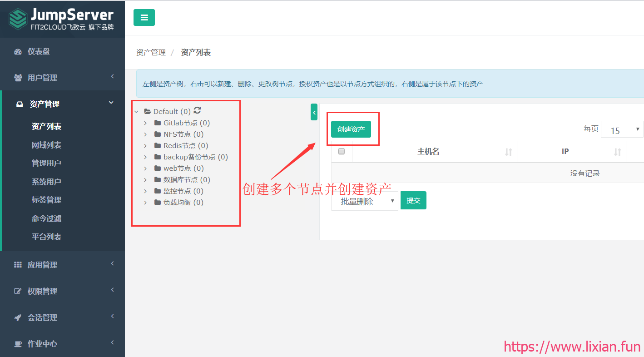Expand the 负载均衡 tree node
This screenshot has height=357, width=644.
coord(145,202)
